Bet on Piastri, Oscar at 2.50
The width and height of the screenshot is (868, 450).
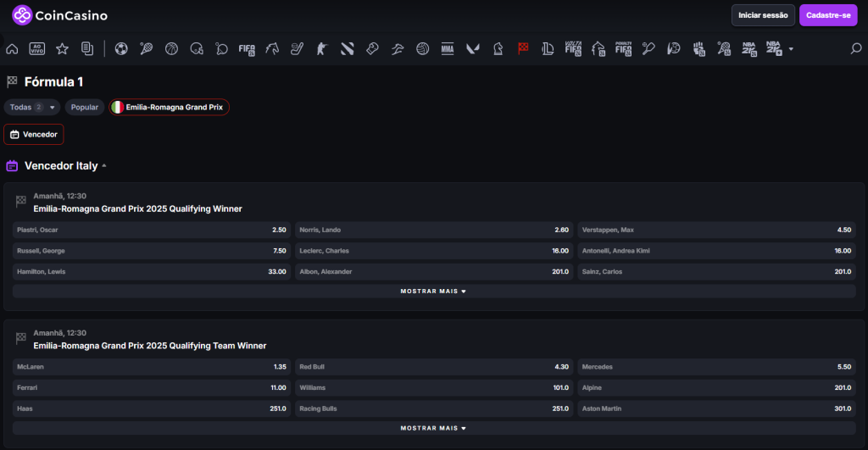pos(152,230)
